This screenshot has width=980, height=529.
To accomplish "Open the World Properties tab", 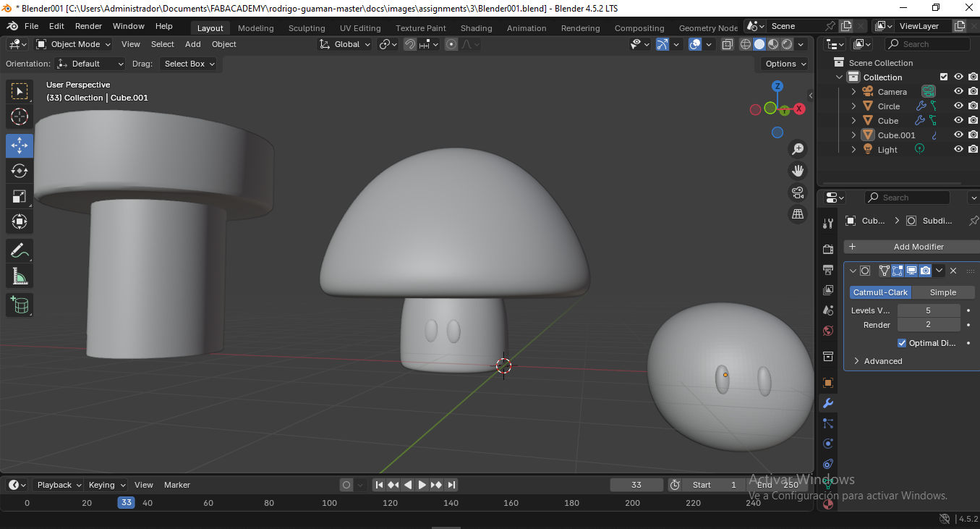I will tap(827, 330).
